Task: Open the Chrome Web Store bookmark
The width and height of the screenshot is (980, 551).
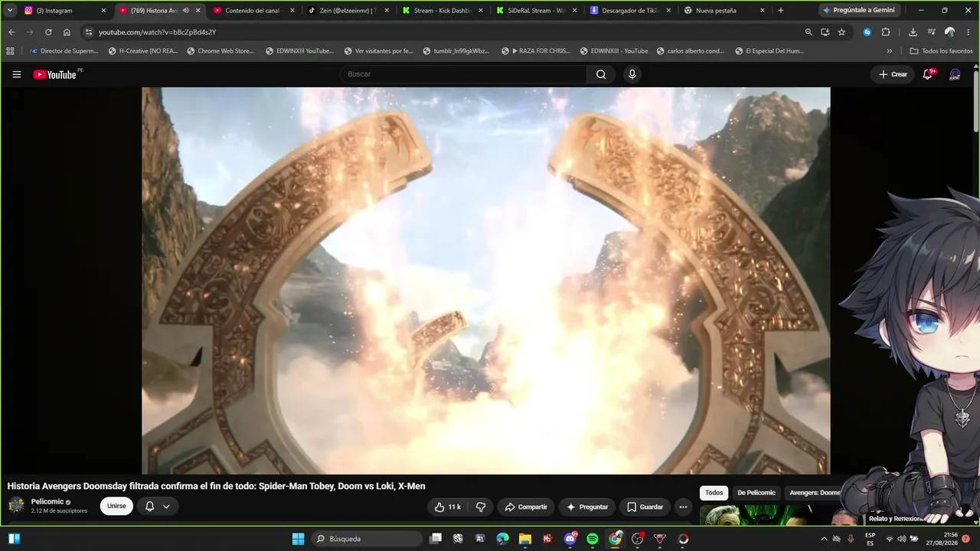Action: coord(220,51)
